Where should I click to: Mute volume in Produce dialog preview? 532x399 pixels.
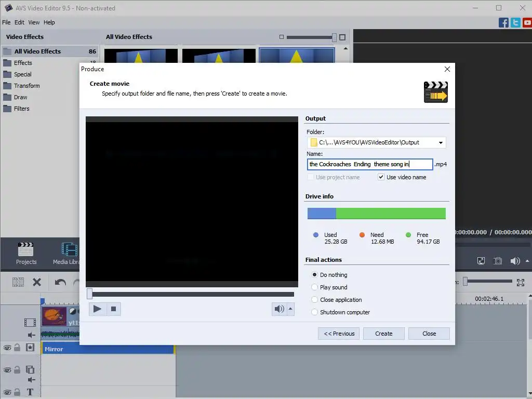point(279,309)
